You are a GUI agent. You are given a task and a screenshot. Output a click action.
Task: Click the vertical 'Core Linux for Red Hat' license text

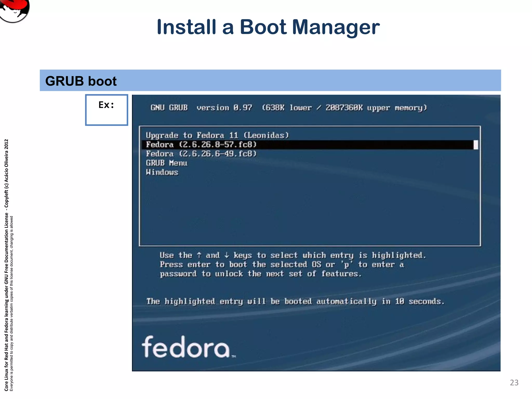click(6, 265)
